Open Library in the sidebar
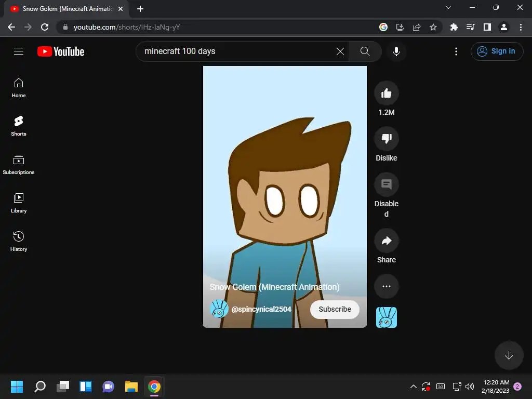Image resolution: width=532 pixels, height=399 pixels. pyautogui.click(x=19, y=203)
